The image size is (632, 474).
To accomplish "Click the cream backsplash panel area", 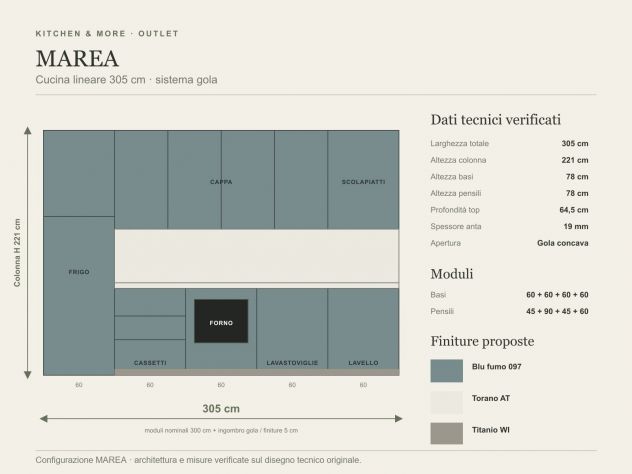I will 257,256.
